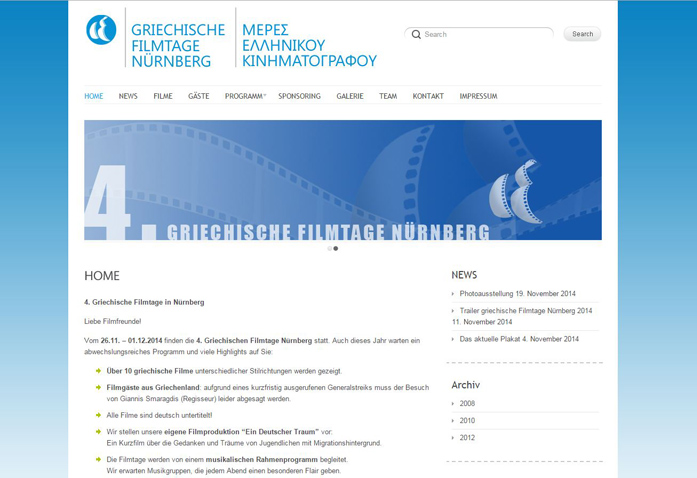Open the 2010 archive link
Screen dimensions: 697x478
[x=467, y=420]
